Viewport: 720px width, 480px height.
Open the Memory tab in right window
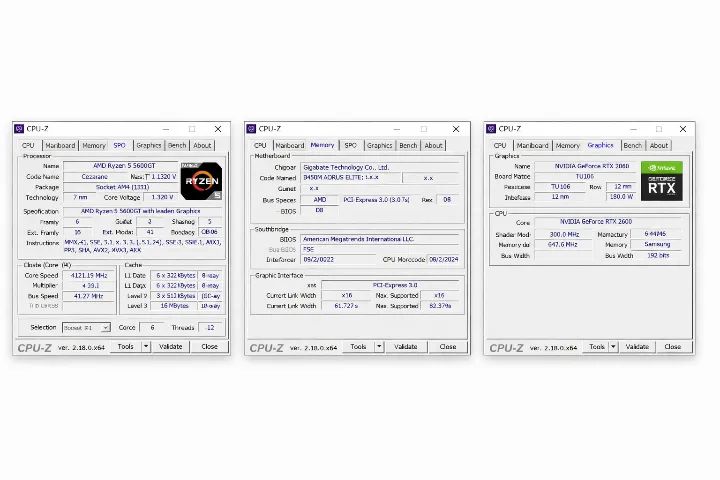coord(568,145)
